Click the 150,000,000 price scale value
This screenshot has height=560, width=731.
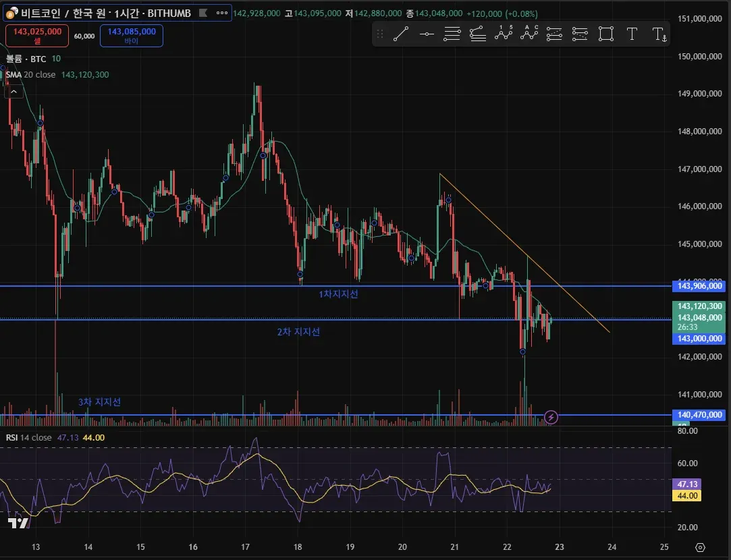tap(700, 57)
